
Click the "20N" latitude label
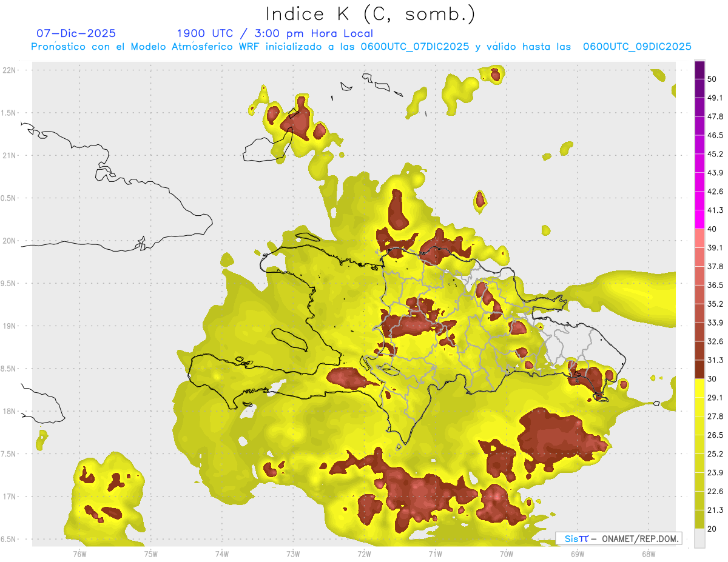pyautogui.click(x=10, y=241)
